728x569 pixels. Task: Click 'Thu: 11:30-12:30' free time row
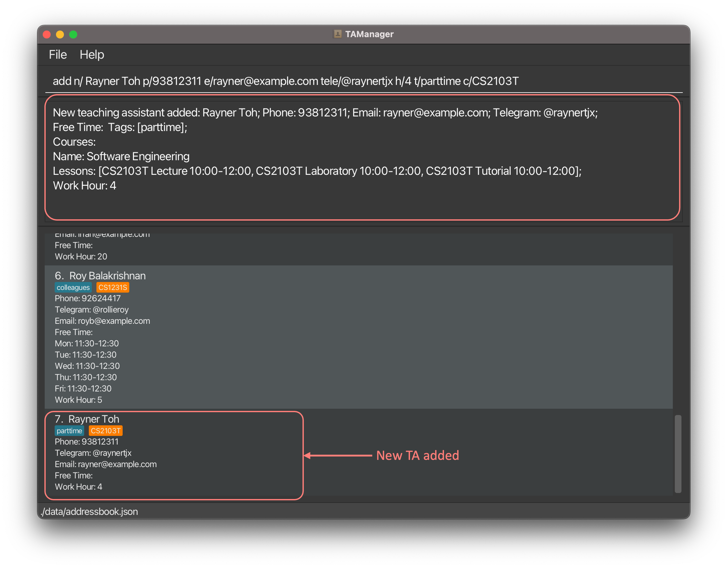(86, 377)
